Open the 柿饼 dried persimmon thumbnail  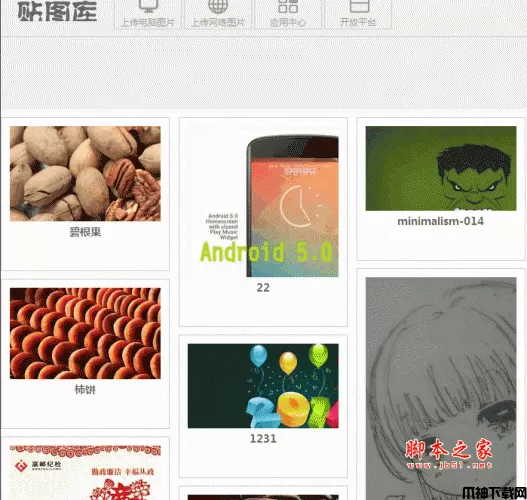click(x=85, y=333)
